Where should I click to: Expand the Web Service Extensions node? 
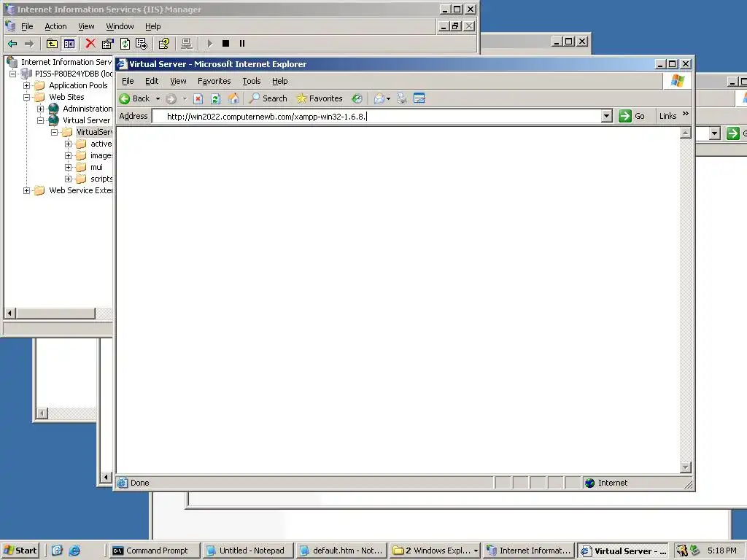point(27,190)
